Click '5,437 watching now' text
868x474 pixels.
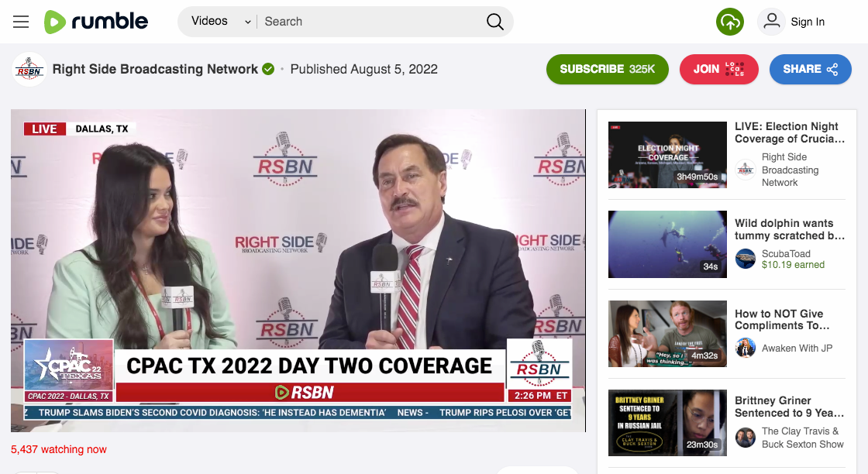pyautogui.click(x=59, y=450)
